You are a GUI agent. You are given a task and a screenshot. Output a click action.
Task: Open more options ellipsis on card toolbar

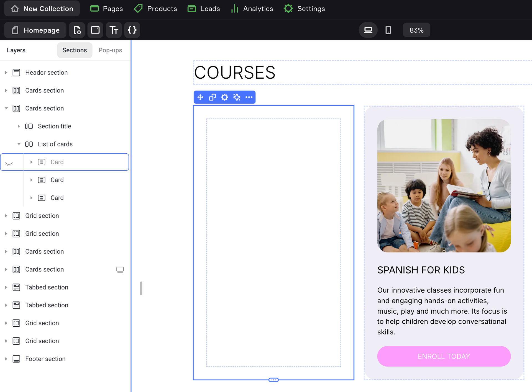pyautogui.click(x=249, y=97)
